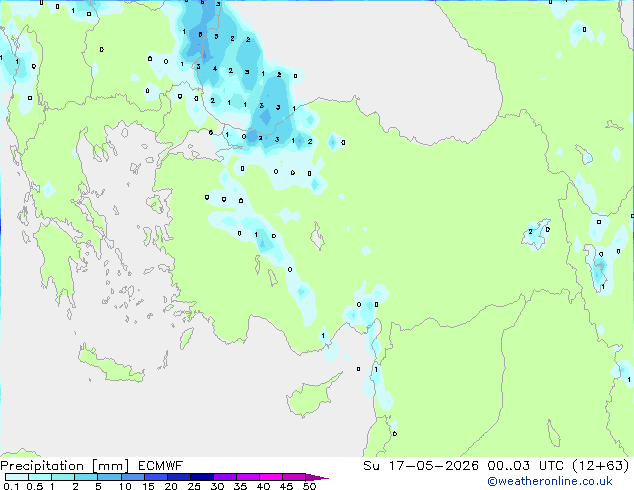634x490 pixels.
Task: Click the '(12+63)' forecast run offset text
Action: pyautogui.click(x=601, y=466)
